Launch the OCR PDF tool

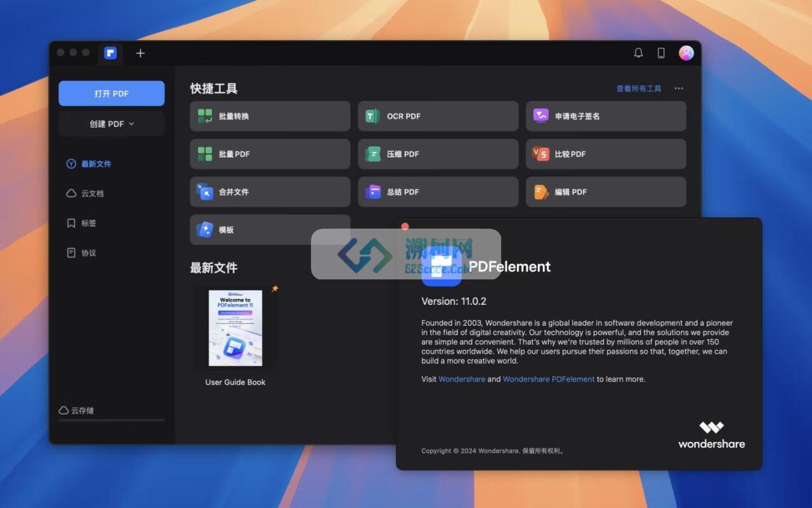[438, 116]
